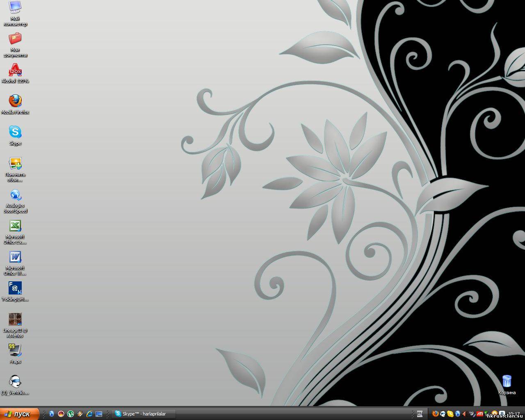This screenshot has width=525, height=420.
Task: Open the Skype desktop icon
Action: [15, 132]
